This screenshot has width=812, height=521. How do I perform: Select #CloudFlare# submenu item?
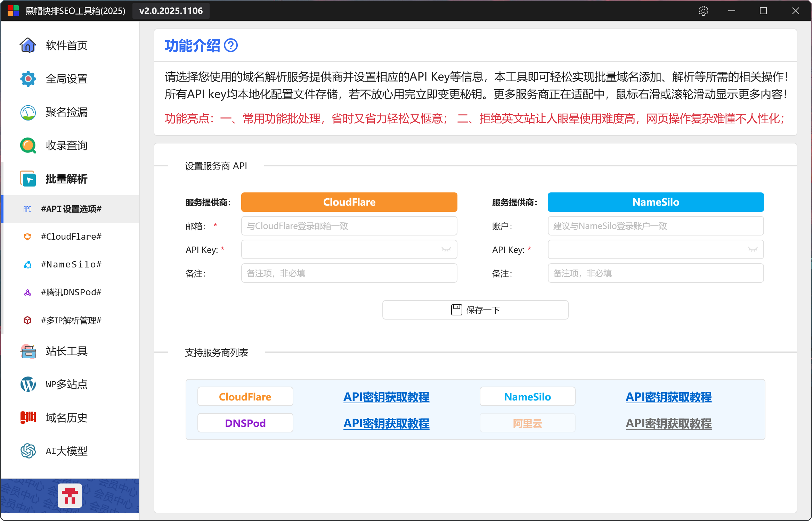click(71, 237)
